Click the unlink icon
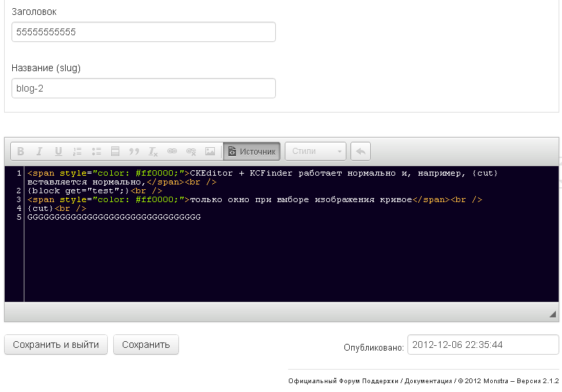The image size is (562, 392). click(x=191, y=151)
